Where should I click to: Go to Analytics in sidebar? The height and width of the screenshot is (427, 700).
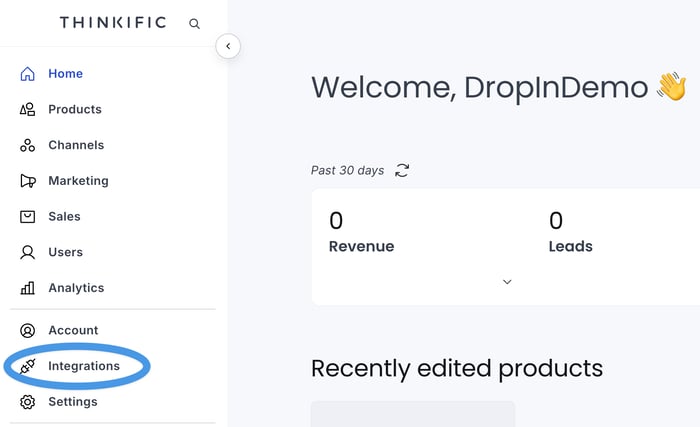[x=76, y=288]
